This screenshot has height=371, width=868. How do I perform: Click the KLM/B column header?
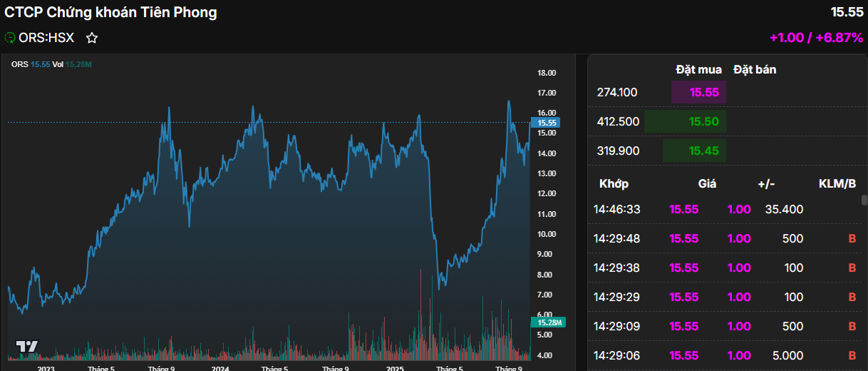tap(837, 183)
